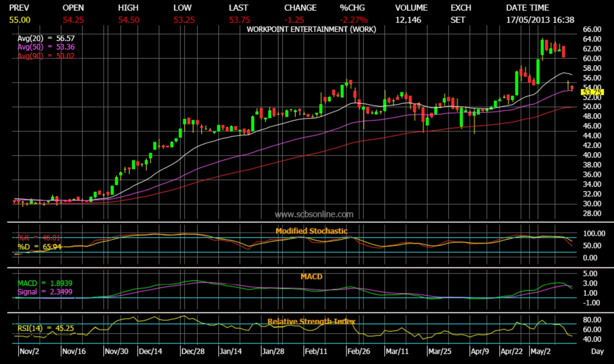The image size is (614, 364).
Task: Click the Avg(90) = 50.02 legend
Action: coord(46,56)
